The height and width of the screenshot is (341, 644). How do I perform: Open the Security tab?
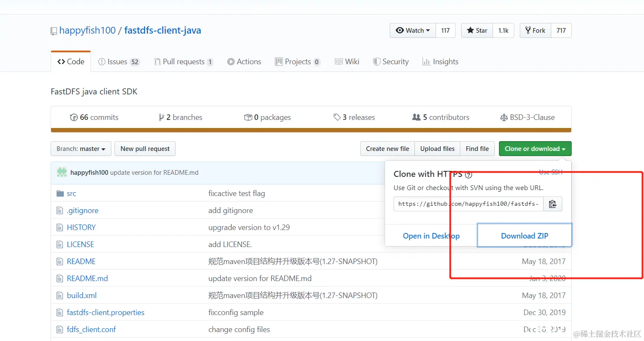pos(391,62)
